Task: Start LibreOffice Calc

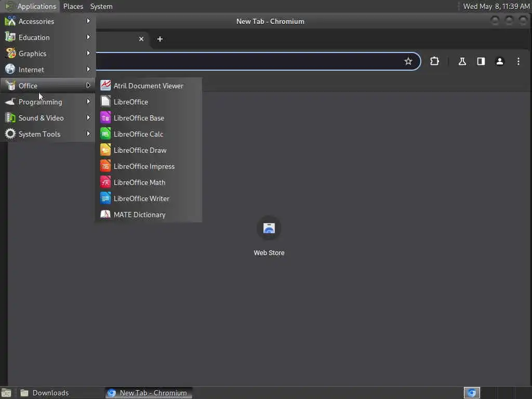Action: (149, 134)
